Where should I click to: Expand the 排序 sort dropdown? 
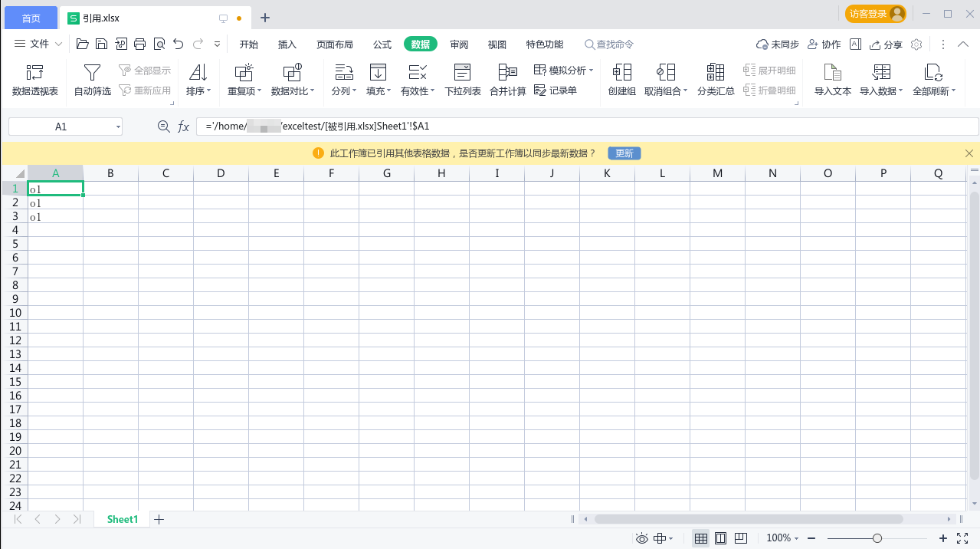198,91
